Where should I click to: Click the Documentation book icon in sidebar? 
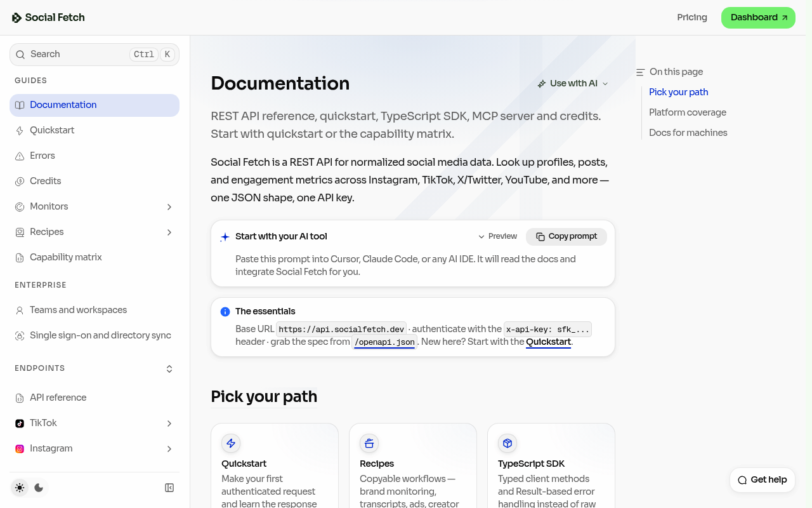coord(20,105)
